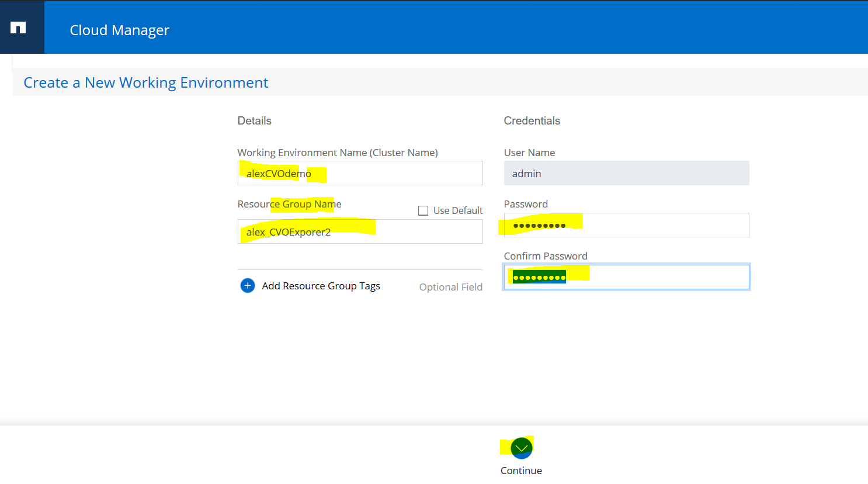Image resolution: width=868 pixels, height=484 pixels.
Task: Focus the Working Environment Name field
Action: click(360, 173)
